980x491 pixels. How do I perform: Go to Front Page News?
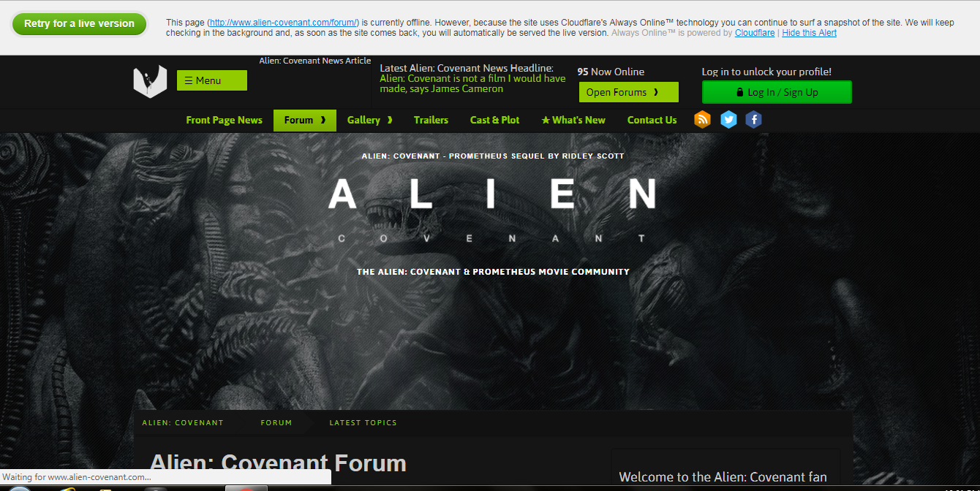(224, 120)
